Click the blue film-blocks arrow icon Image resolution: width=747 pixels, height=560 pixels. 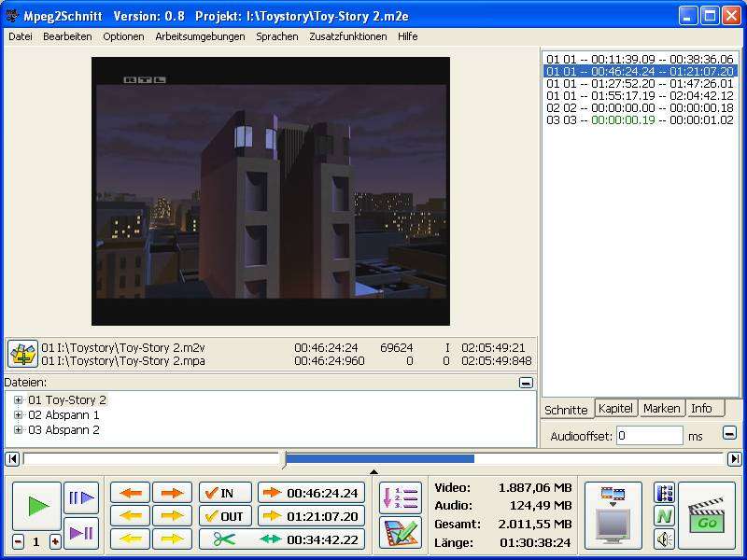665,493
